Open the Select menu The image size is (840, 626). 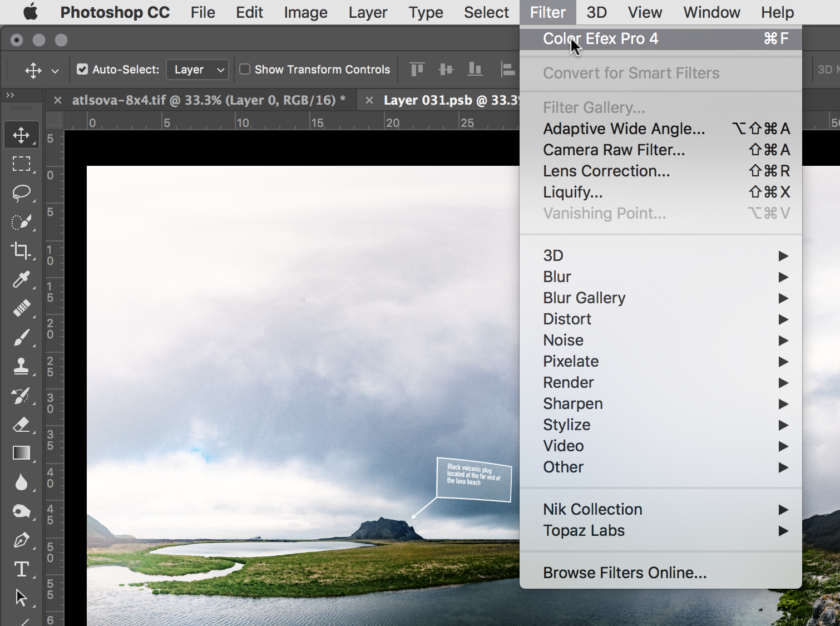point(486,12)
